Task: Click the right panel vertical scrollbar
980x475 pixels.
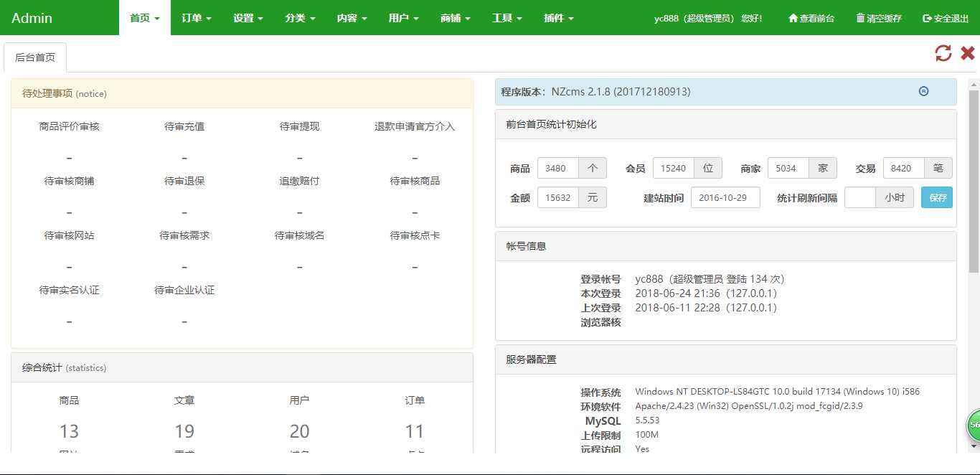Action: point(974,181)
